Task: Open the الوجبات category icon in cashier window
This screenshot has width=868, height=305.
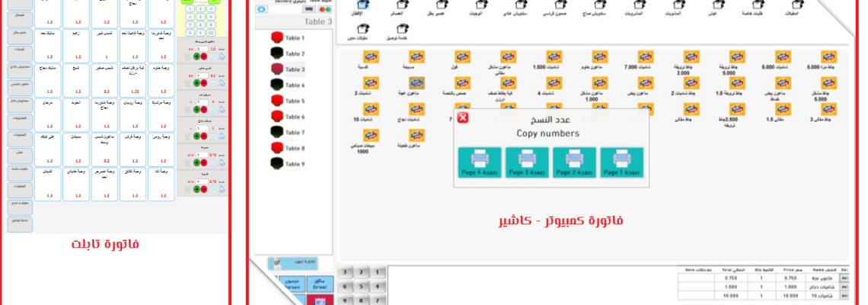Action: pyautogui.click(x=479, y=8)
